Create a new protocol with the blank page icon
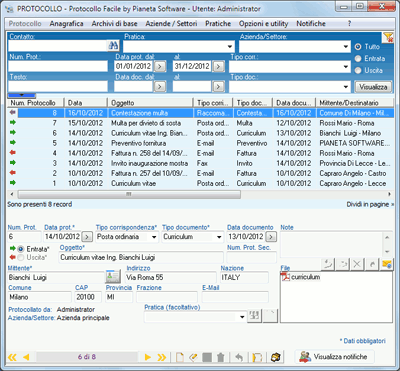 [180, 357]
